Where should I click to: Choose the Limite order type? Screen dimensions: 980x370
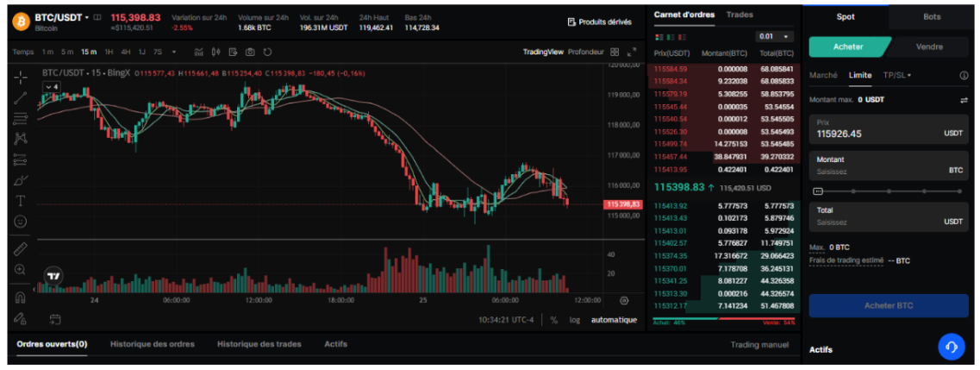[860, 75]
